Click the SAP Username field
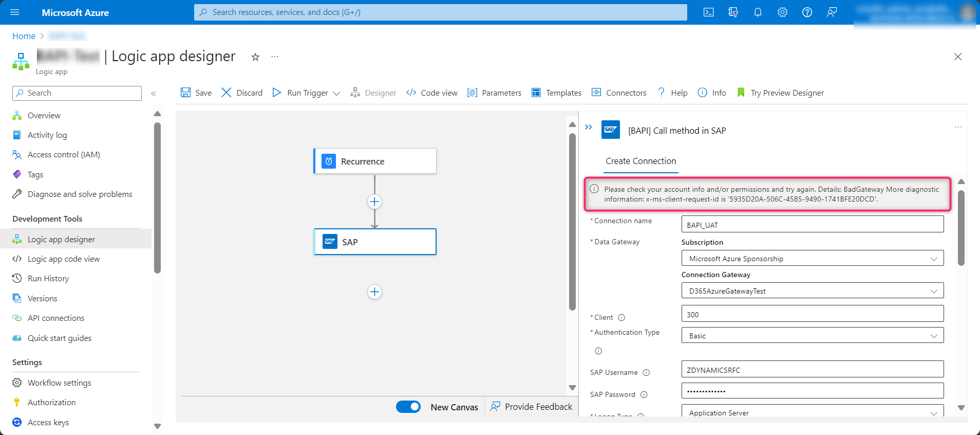980x435 pixels. click(813, 369)
